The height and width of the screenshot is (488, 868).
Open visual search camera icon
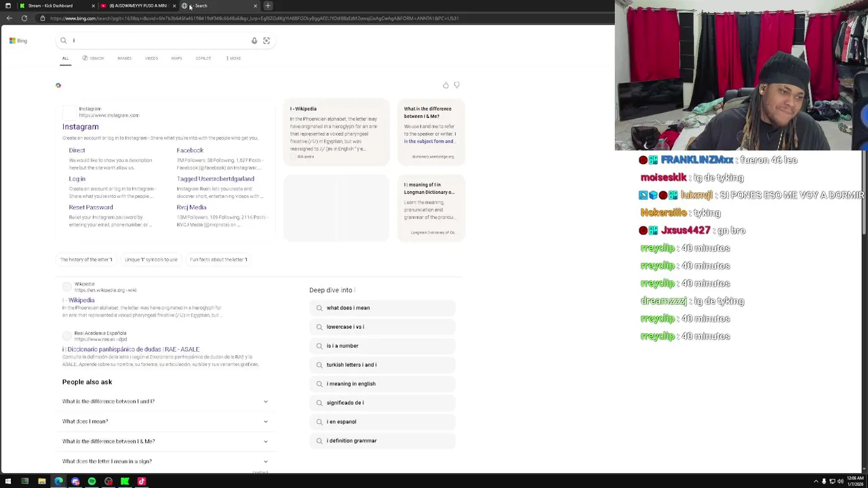(x=267, y=41)
